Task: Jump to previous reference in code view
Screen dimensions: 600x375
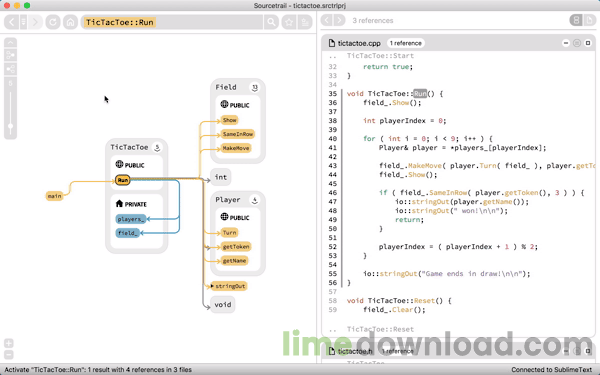Action: click(x=326, y=20)
